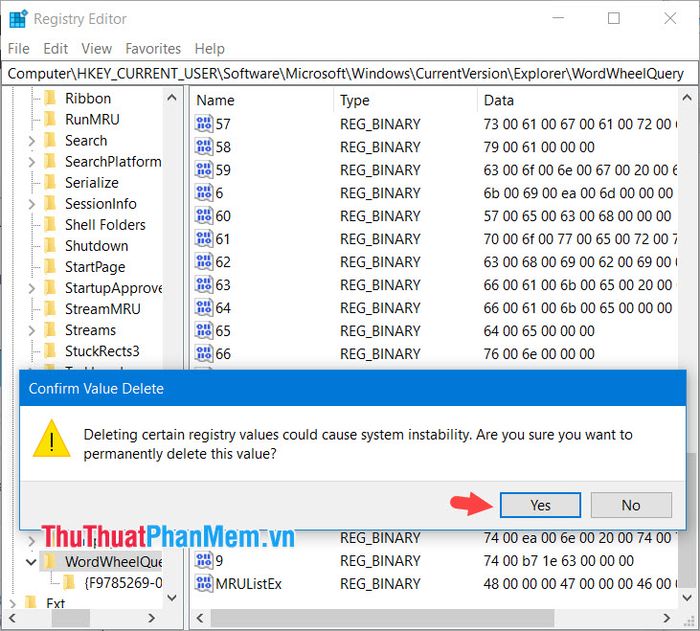Image resolution: width=700 pixels, height=631 pixels.
Task: Click the binary value icon for entry 59
Action: coord(204,170)
